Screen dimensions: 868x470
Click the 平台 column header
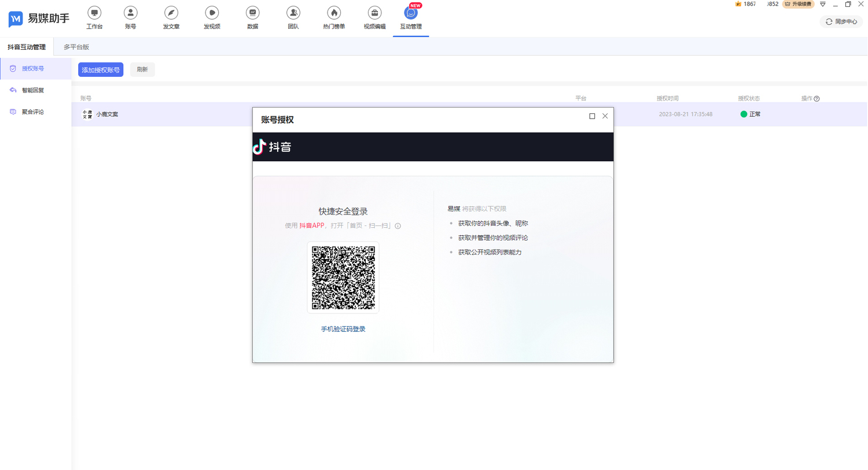point(581,99)
